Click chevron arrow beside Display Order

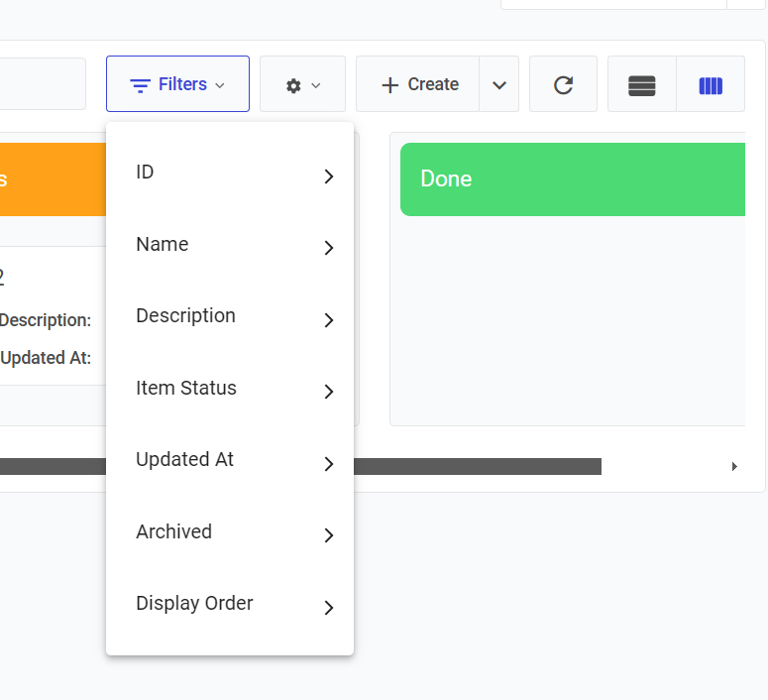pyautogui.click(x=329, y=608)
